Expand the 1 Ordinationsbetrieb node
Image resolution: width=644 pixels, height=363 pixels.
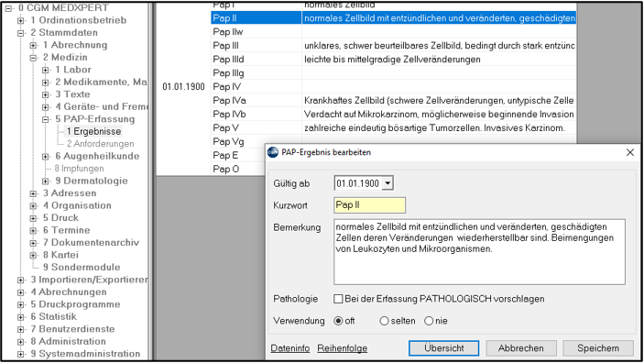point(20,20)
